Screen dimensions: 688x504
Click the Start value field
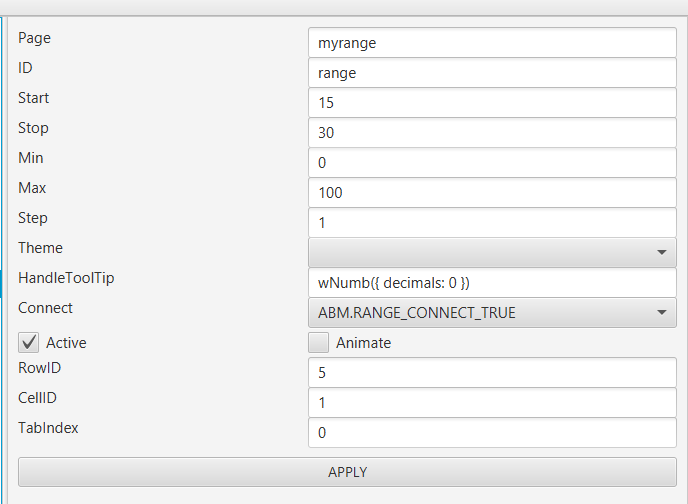point(492,103)
